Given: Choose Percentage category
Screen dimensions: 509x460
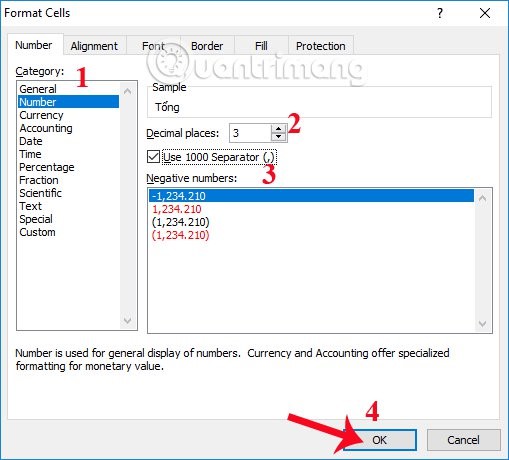Looking at the screenshot, I should [47, 167].
